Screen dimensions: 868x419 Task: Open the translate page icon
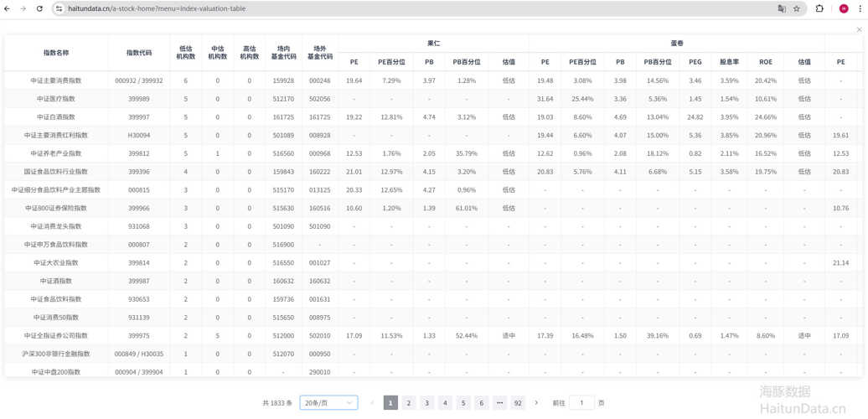pyautogui.click(x=782, y=9)
